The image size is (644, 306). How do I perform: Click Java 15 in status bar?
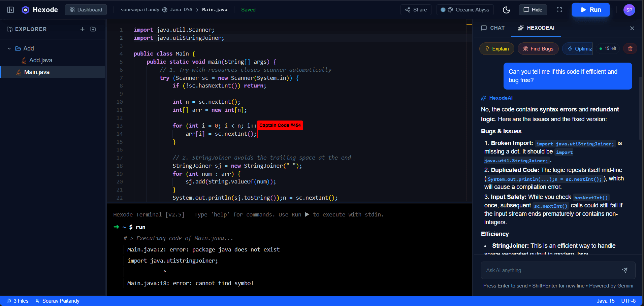click(606, 301)
